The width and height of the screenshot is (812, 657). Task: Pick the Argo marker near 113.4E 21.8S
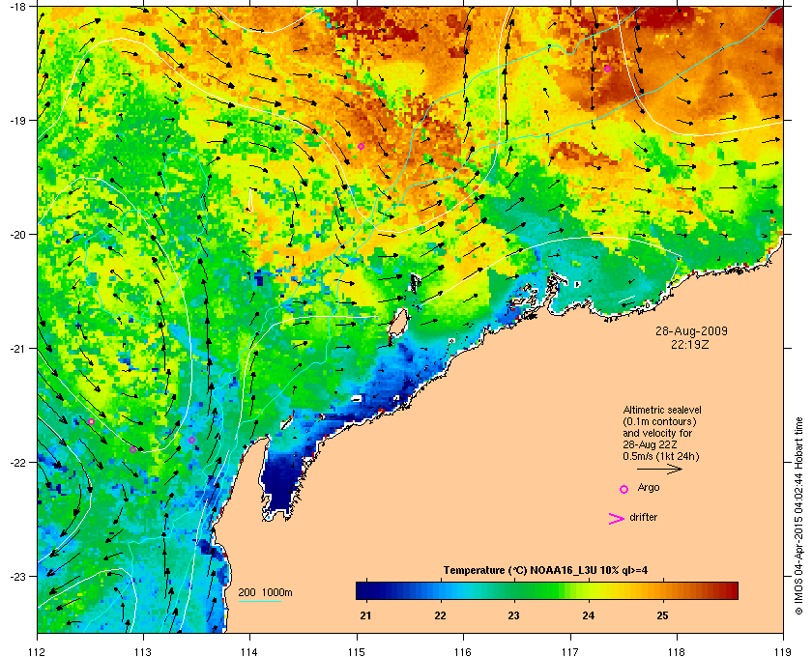[191, 440]
